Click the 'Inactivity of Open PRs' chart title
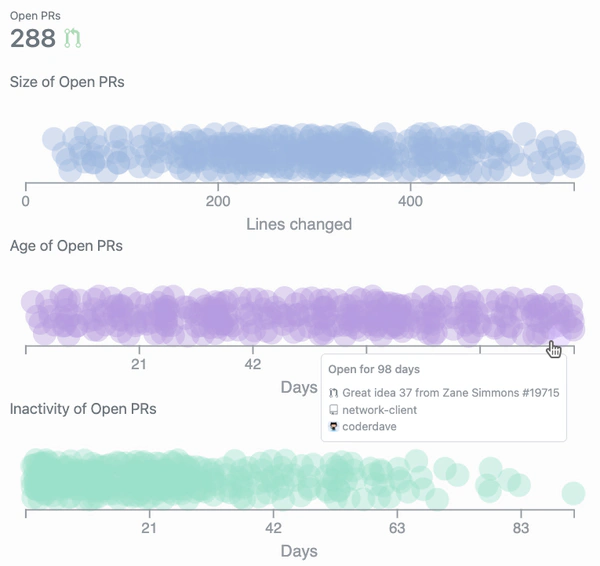600x566 pixels. pyautogui.click(x=83, y=408)
